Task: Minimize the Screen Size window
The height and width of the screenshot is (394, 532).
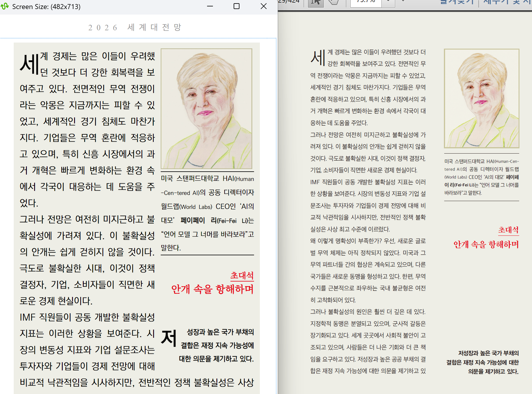Action: 210,6
